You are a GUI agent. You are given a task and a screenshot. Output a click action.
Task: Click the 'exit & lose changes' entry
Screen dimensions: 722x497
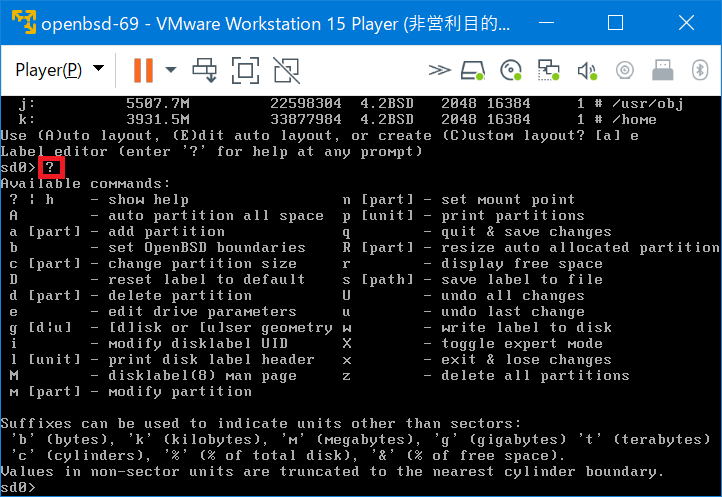pyautogui.click(x=526, y=360)
